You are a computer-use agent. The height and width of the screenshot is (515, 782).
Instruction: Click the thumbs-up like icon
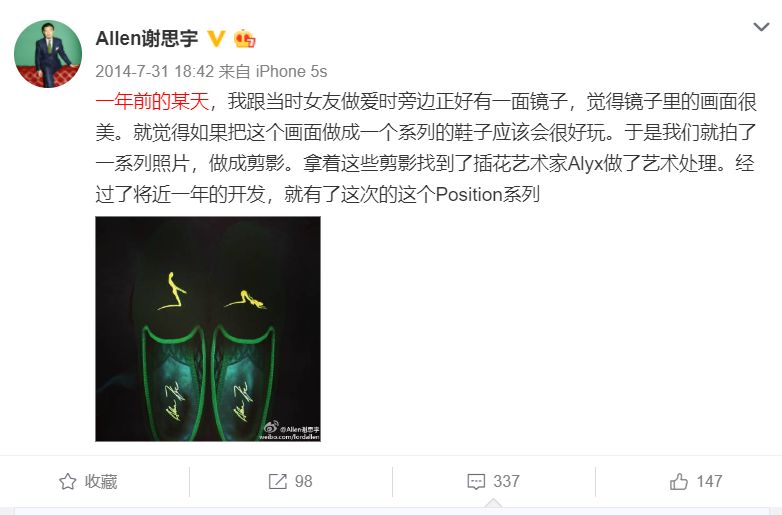pos(678,482)
